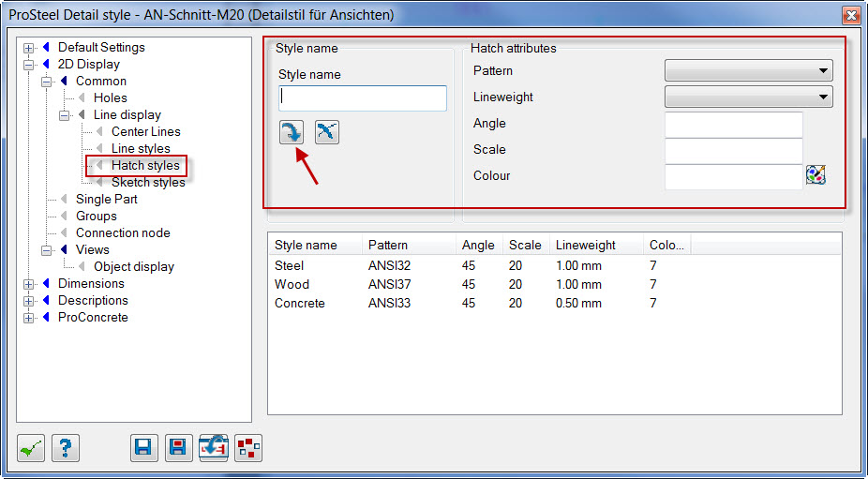868x479 pixels.
Task: Click the ANSI33 pattern cell
Action: [x=389, y=304]
